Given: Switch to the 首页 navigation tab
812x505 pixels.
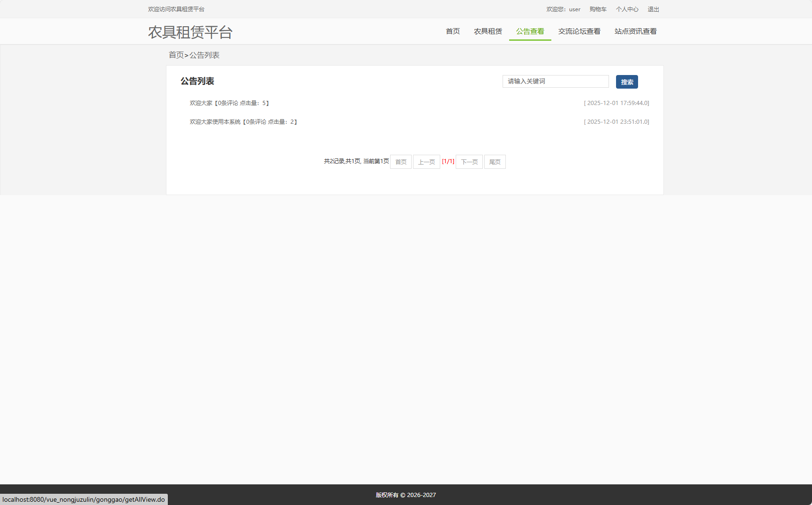Looking at the screenshot, I should point(452,31).
